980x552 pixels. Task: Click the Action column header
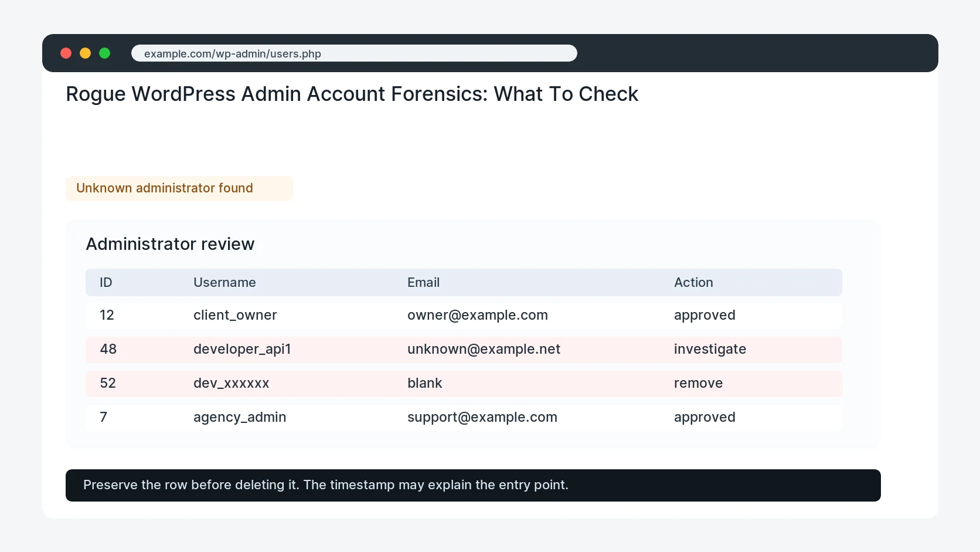[x=693, y=283]
